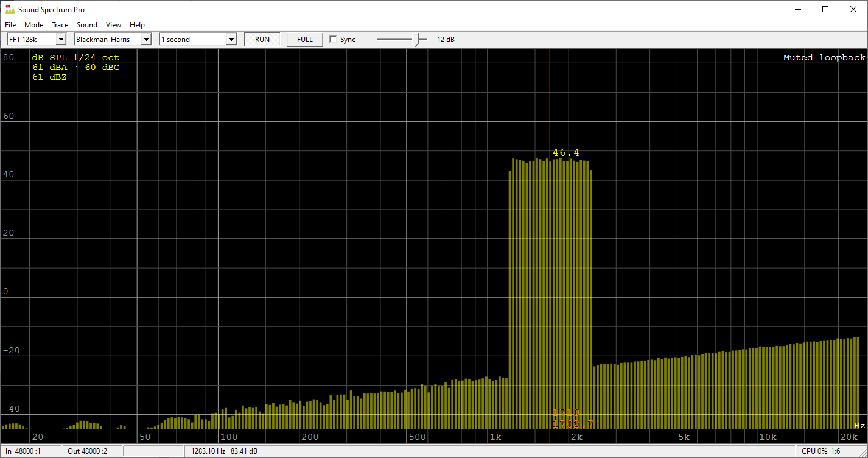Open the Mode menu
The width and height of the screenshot is (868, 458).
coord(33,24)
